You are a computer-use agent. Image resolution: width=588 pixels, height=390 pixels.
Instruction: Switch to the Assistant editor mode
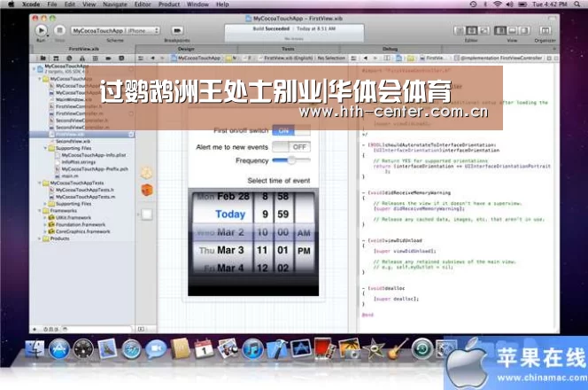click(x=471, y=30)
